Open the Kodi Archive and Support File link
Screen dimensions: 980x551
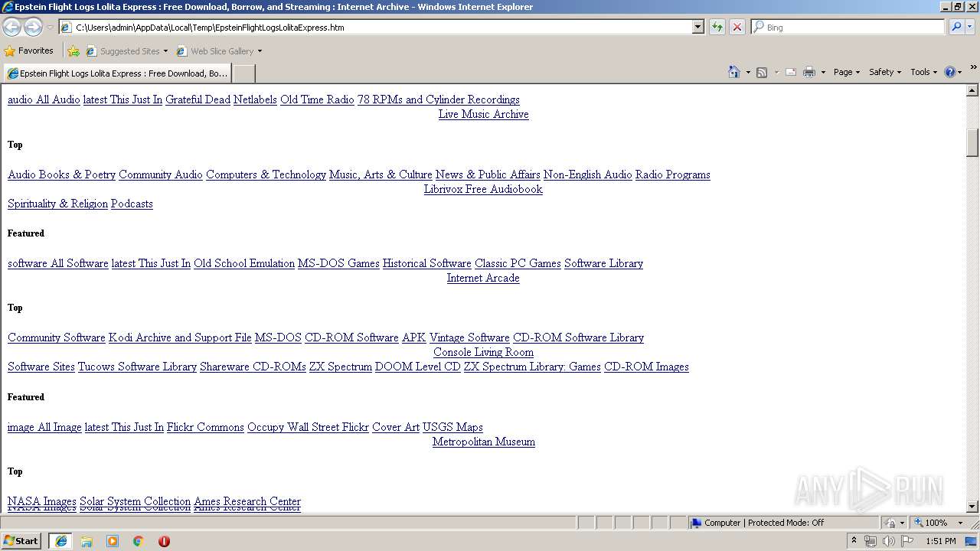coord(180,337)
